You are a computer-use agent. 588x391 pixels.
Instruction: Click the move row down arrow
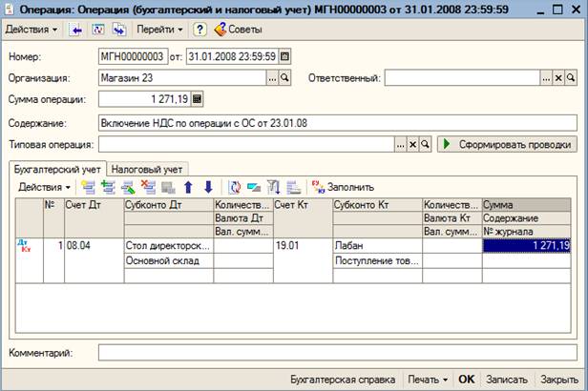point(208,187)
